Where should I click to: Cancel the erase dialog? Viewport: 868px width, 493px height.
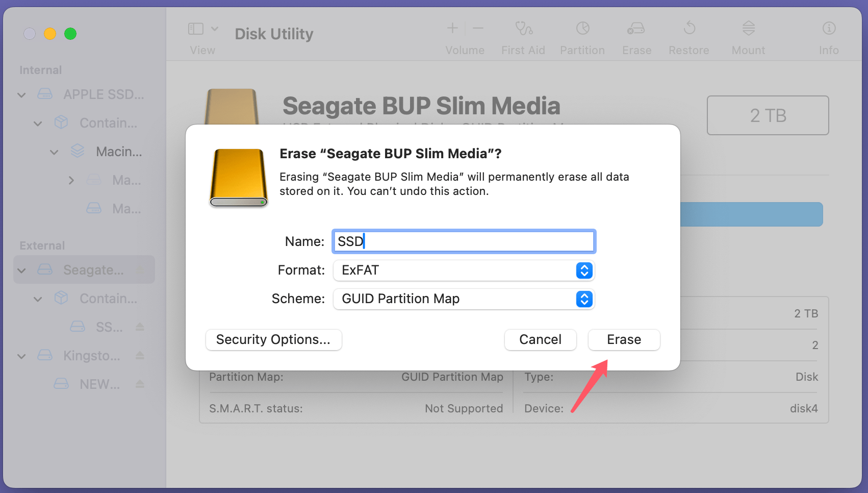point(540,339)
